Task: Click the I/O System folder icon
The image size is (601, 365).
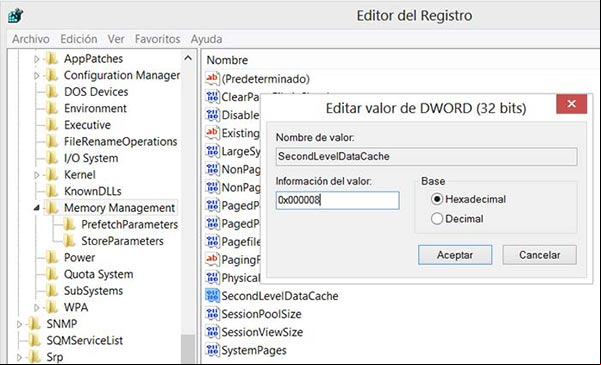Action: click(52, 158)
